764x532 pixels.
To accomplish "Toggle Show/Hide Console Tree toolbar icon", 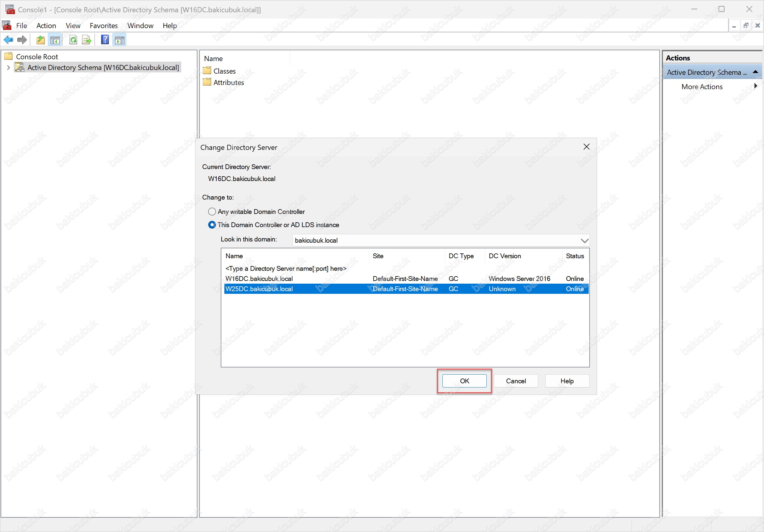I will click(x=55, y=40).
